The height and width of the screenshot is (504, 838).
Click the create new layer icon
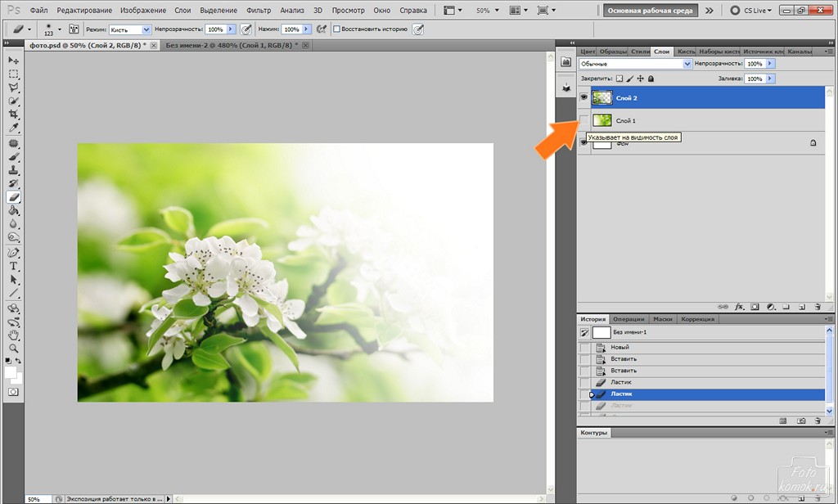[801, 307]
